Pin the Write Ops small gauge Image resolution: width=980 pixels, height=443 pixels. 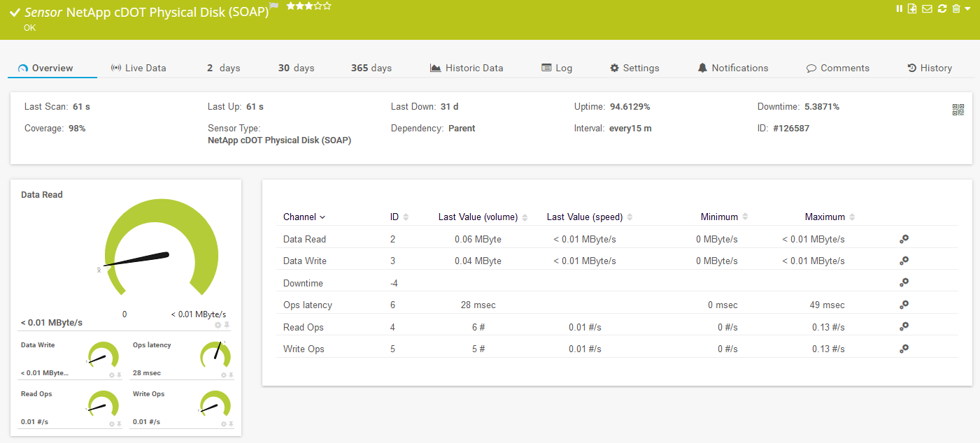point(231,423)
